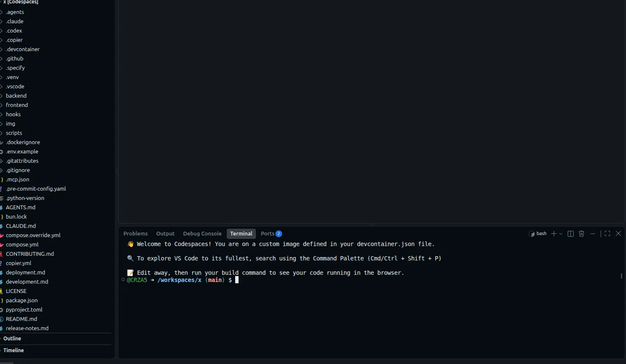Open the /workspaces/x path in the terminal prompt
Screen dimensions: 626x364
coord(179,280)
